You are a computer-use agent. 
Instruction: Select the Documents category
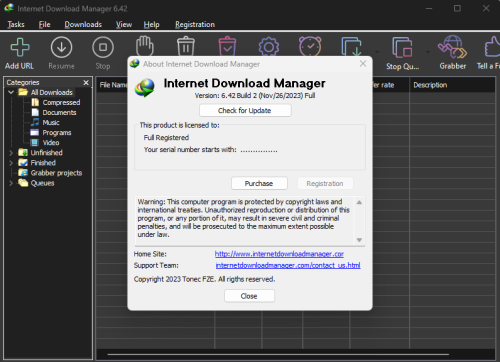[59, 112]
